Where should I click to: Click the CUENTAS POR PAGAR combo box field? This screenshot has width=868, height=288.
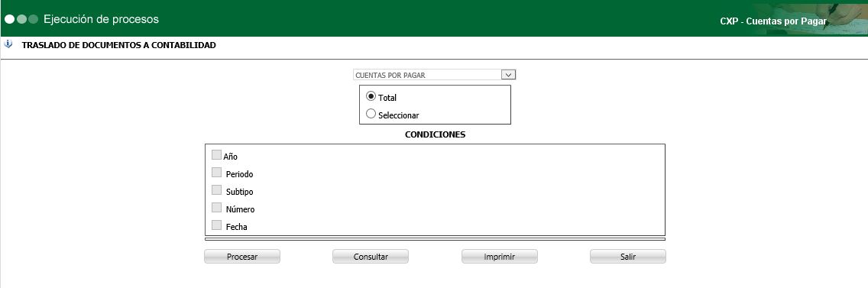tap(435, 75)
